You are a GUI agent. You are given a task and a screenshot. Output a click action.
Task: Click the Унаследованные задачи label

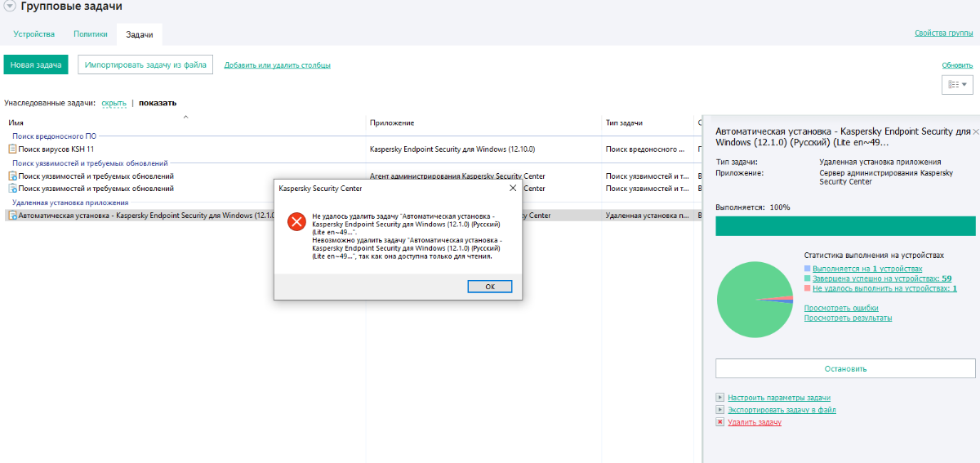[50, 103]
